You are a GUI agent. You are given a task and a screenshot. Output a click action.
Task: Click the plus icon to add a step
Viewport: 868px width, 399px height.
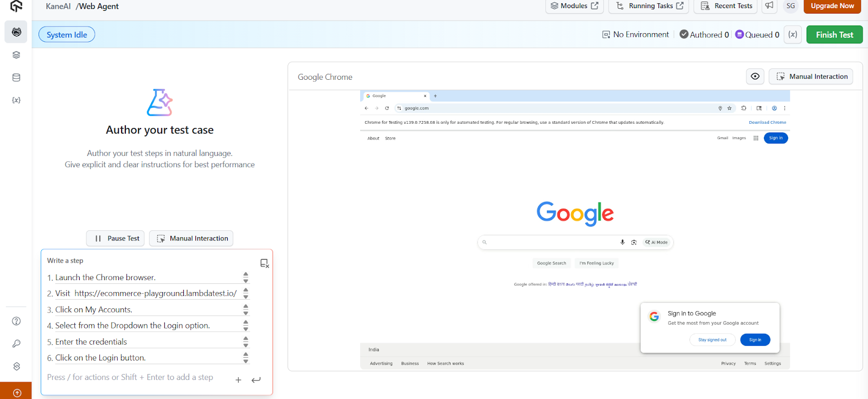(238, 380)
